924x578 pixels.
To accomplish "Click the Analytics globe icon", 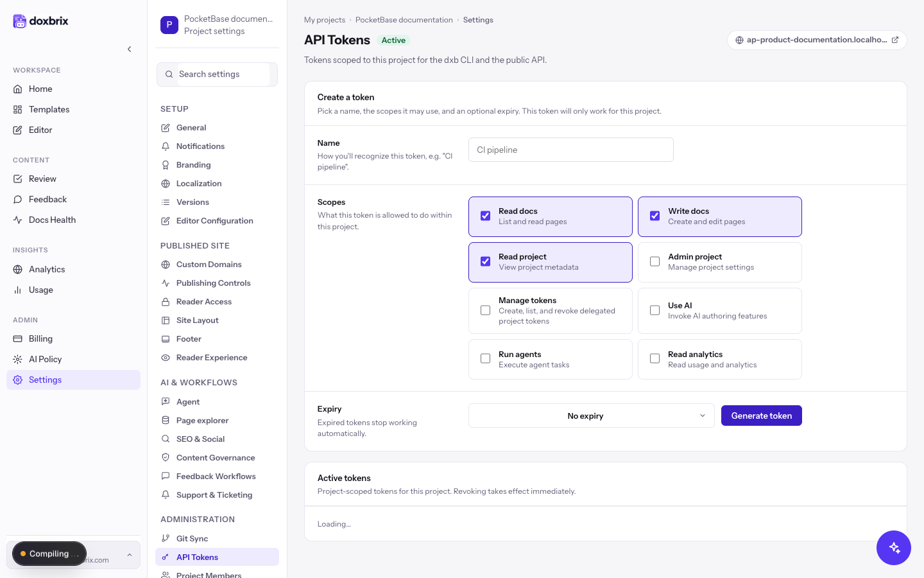I will click(x=18, y=269).
